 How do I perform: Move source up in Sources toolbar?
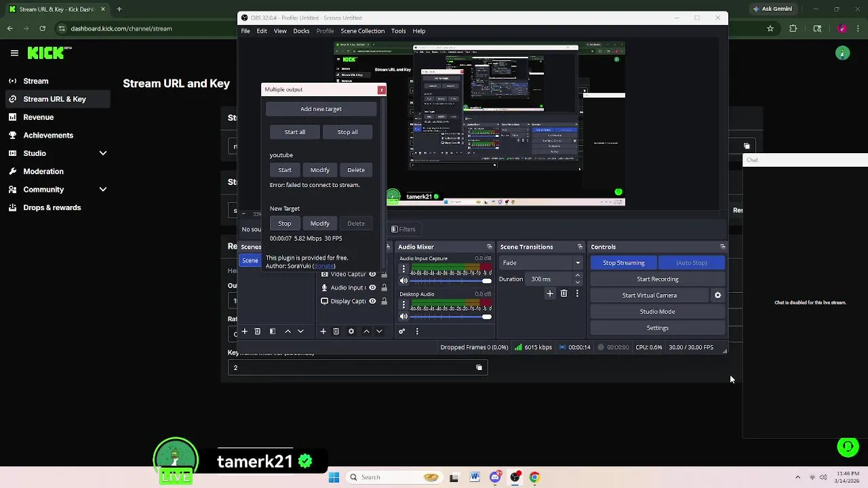point(366,331)
